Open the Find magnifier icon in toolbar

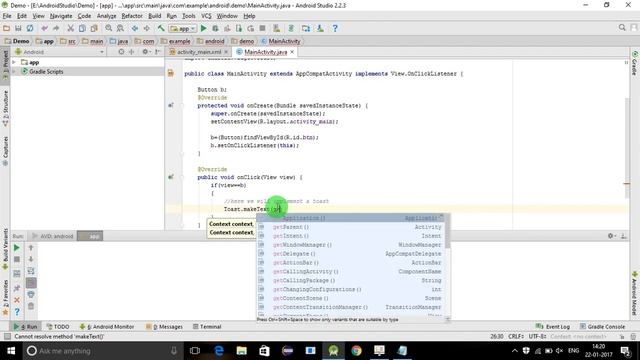click(x=109, y=28)
